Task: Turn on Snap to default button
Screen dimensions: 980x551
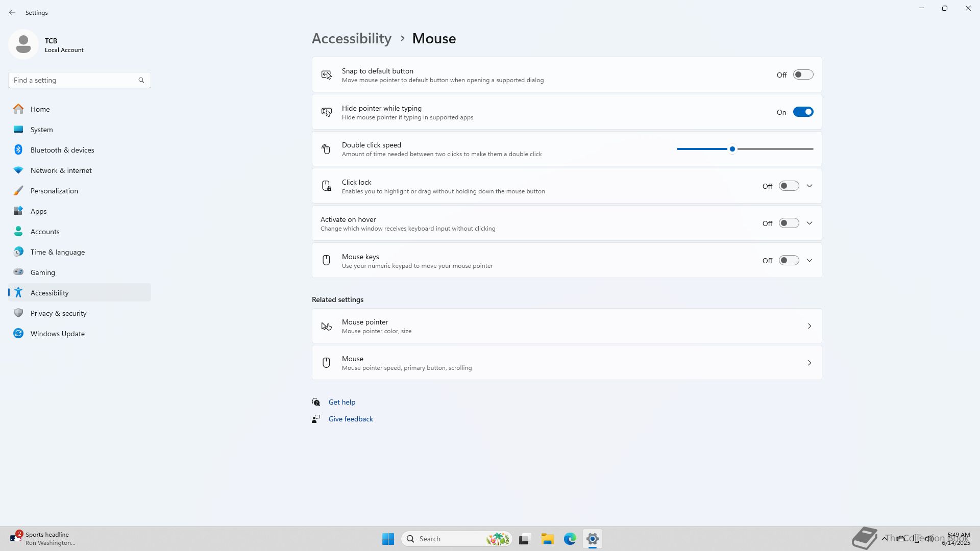Action: (803, 75)
